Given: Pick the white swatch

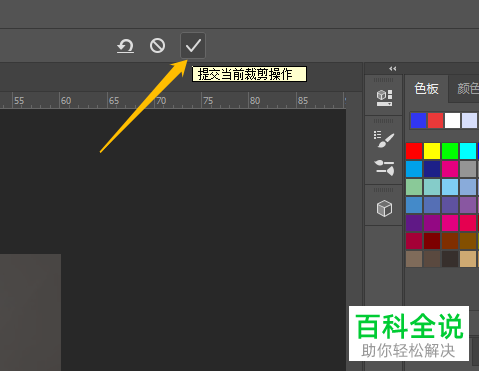Looking at the screenshot, I should (x=452, y=120).
